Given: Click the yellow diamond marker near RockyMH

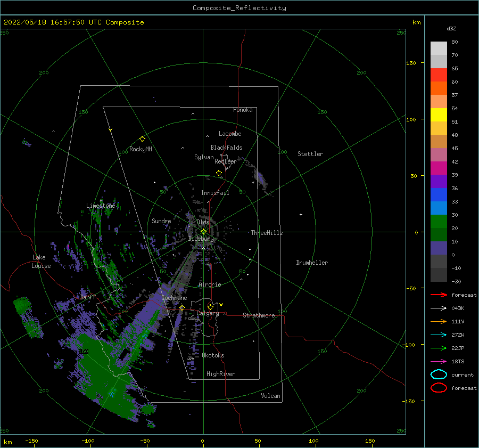Looking at the screenshot, I should point(142,139).
